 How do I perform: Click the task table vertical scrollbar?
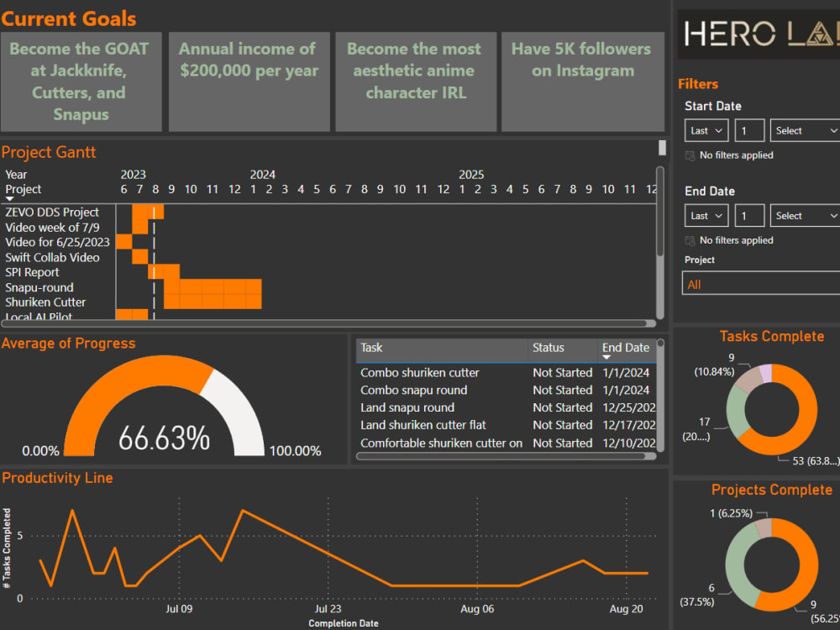click(x=660, y=395)
